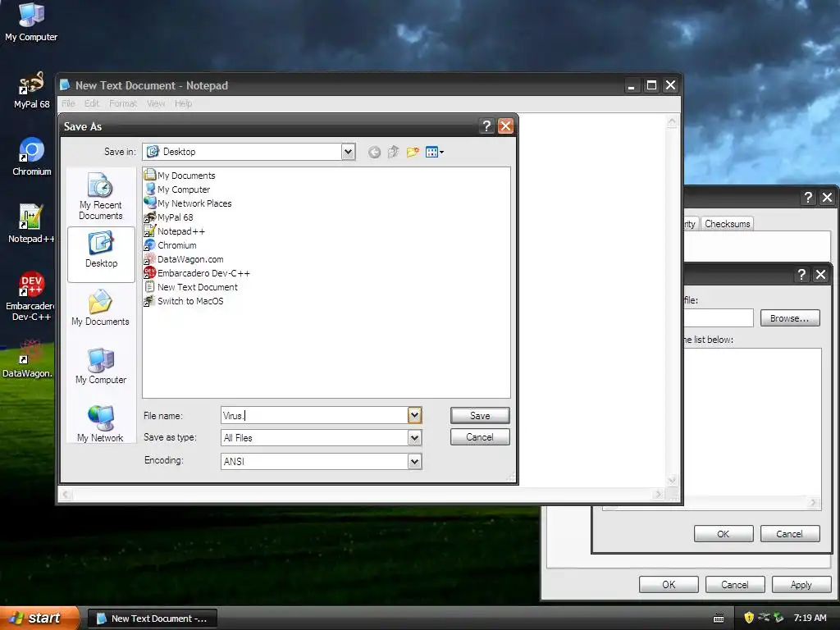This screenshot has height=630, width=840.
Task: Switch to the Checksums tab
Action: (727, 223)
